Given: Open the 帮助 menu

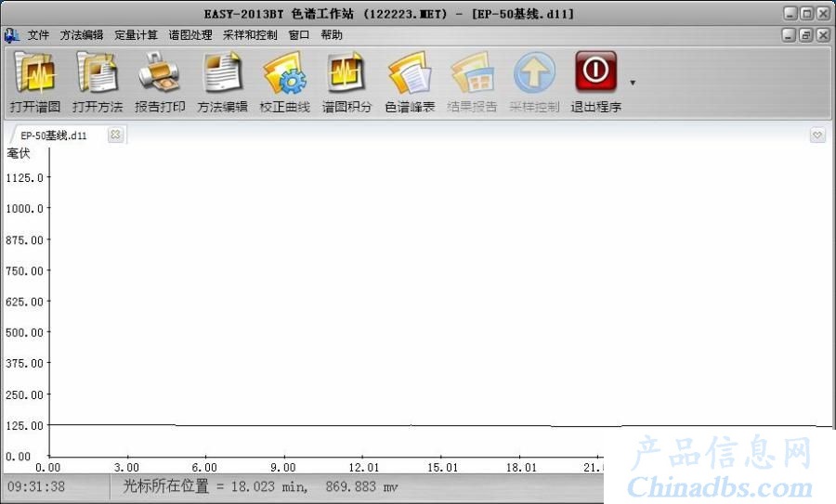Looking at the screenshot, I should (331, 35).
